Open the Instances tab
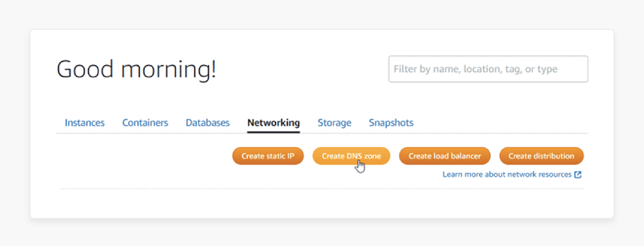Screen dimensions: 644x246 pyautogui.click(x=84, y=123)
